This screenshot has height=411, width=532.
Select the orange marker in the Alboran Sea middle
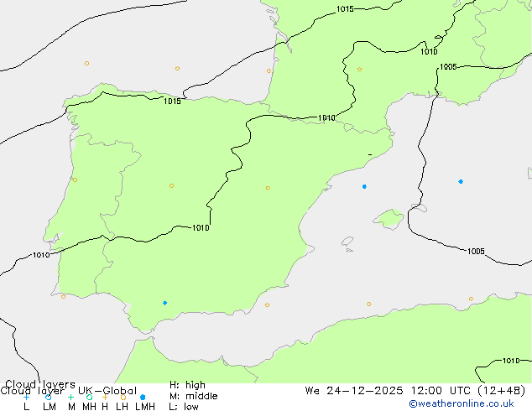pos(369,304)
